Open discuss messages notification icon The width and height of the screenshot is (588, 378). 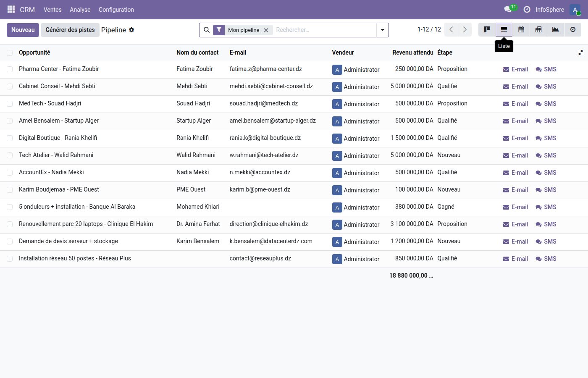point(508,9)
